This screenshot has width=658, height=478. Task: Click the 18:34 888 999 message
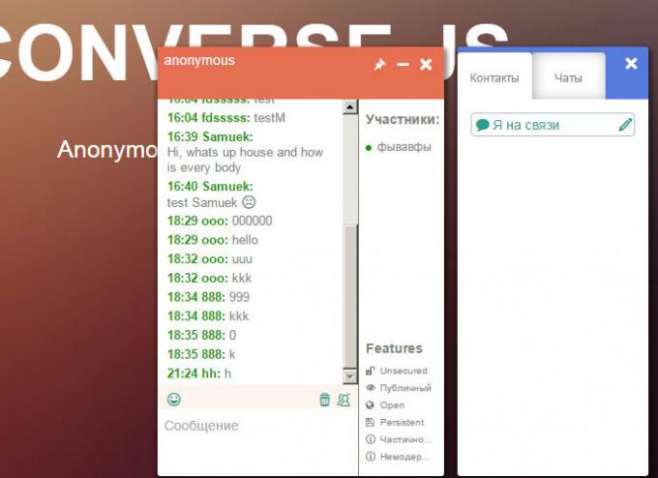209,297
